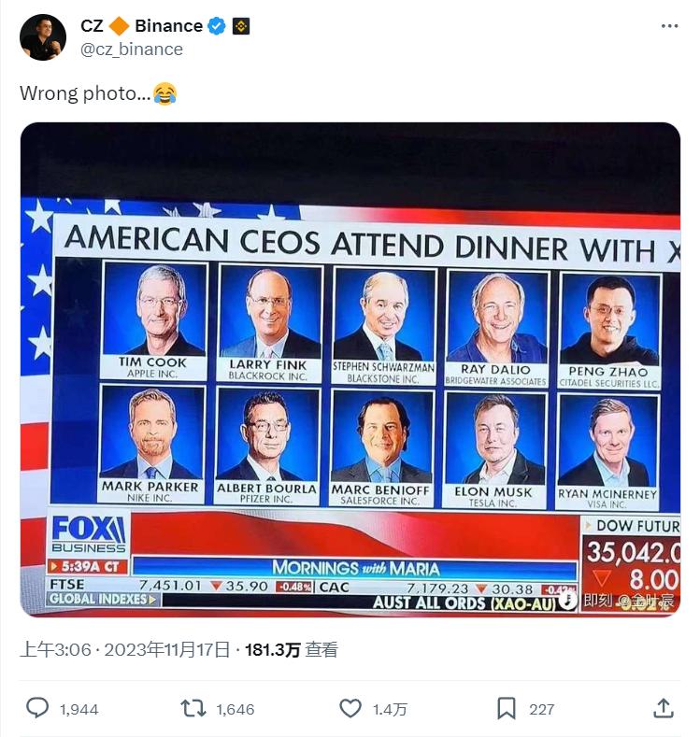Click the laughing emoji after Wrong photo
Image resolution: width=700 pixels, height=737 pixels.
pos(164,93)
